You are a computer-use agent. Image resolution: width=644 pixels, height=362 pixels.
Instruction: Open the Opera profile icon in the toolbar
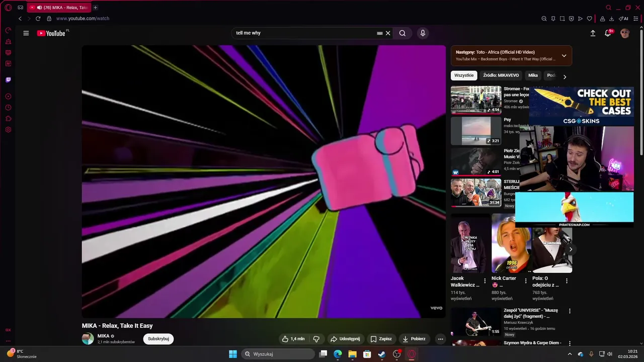click(602, 19)
